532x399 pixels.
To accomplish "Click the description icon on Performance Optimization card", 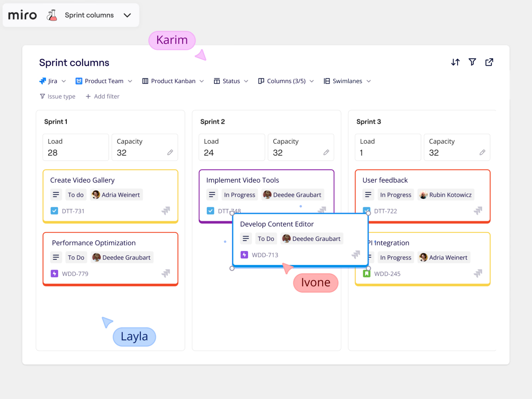I will click(56, 257).
